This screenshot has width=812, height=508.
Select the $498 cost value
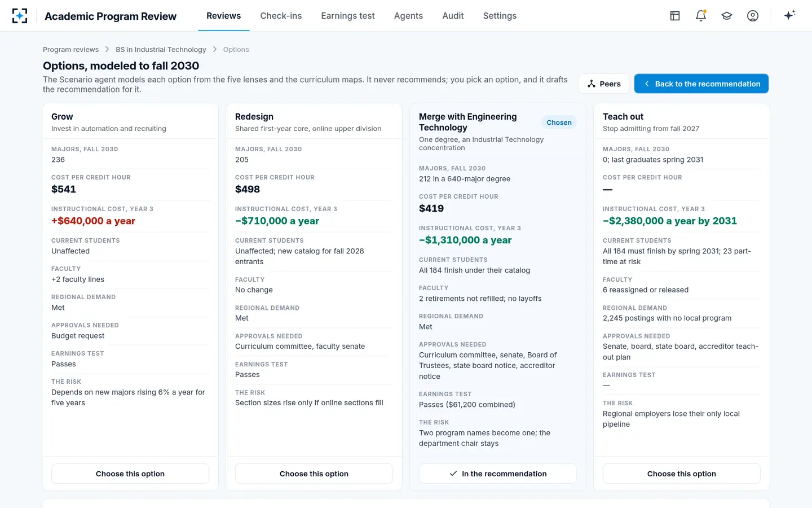click(x=248, y=189)
